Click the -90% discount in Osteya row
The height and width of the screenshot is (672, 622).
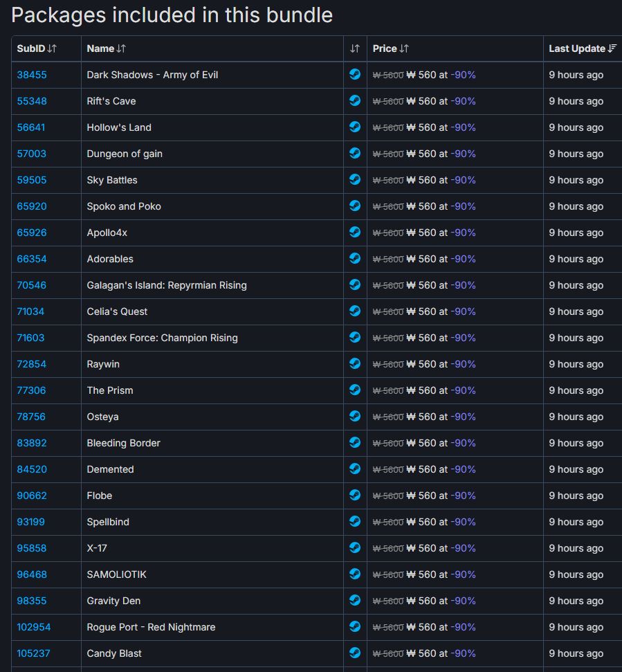coord(463,417)
